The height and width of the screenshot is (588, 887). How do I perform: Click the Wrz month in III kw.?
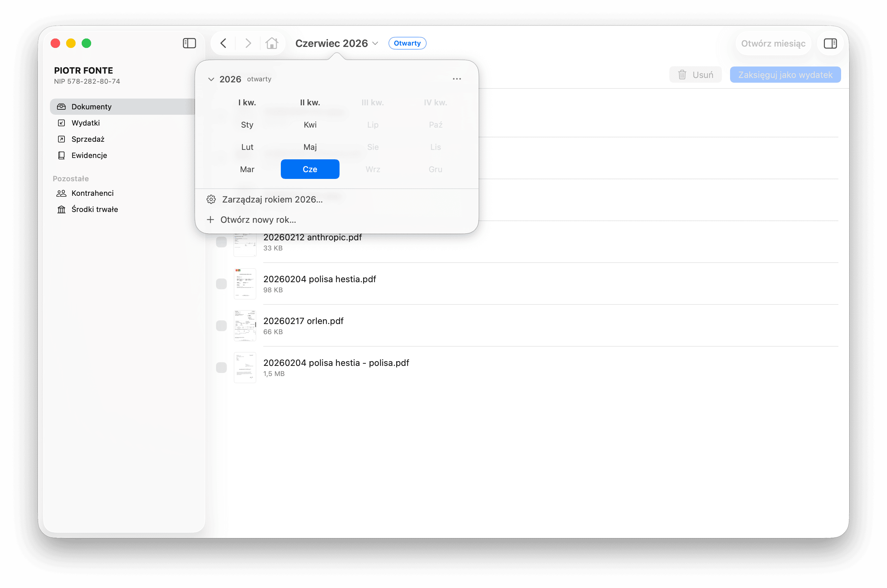[373, 169]
